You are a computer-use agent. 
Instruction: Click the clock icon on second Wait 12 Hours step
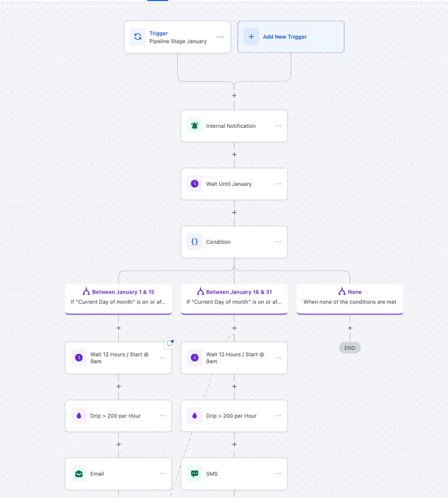pos(195,357)
